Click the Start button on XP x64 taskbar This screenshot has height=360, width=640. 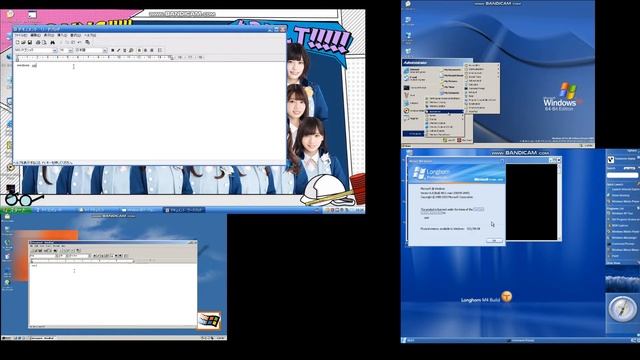coord(407,145)
